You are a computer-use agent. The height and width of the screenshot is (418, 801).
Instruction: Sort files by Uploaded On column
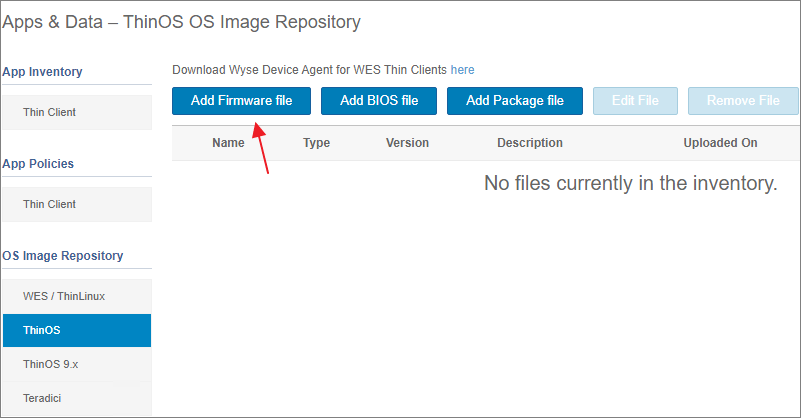tap(720, 143)
